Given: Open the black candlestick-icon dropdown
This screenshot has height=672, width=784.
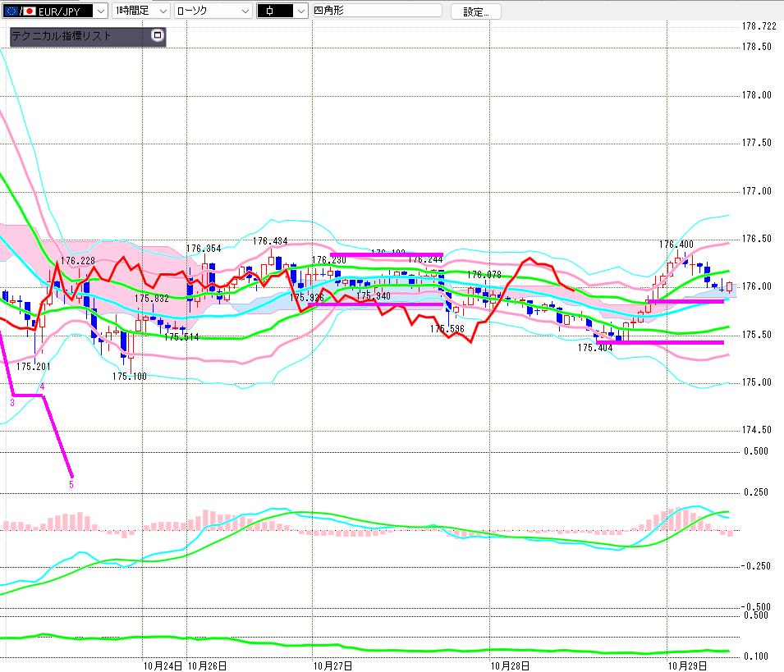Looking at the screenshot, I should [282, 11].
